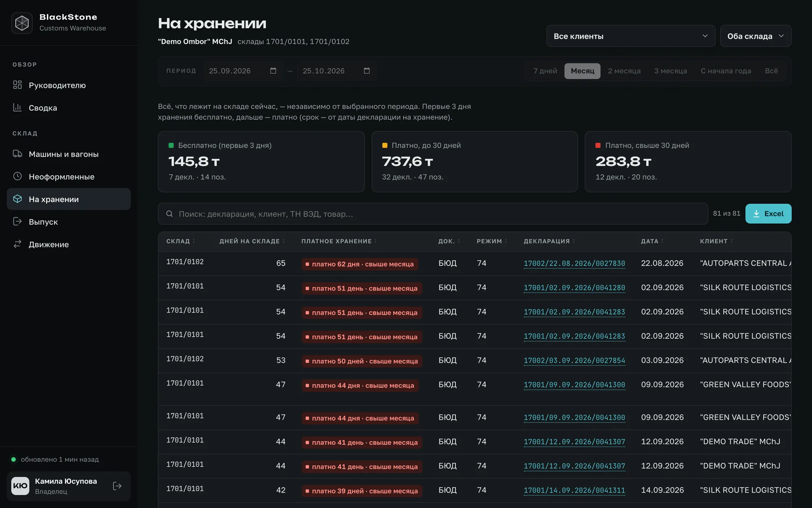
Task: Click the search magnifier icon
Action: click(170, 214)
